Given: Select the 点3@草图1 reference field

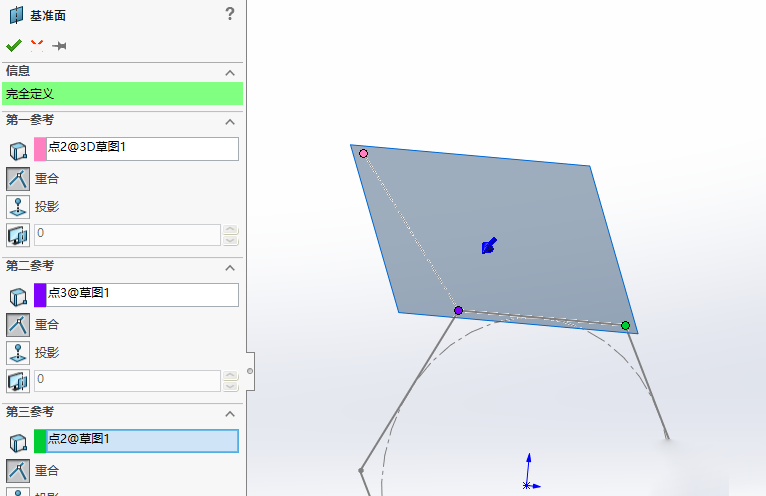Looking at the screenshot, I should tap(142, 294).
